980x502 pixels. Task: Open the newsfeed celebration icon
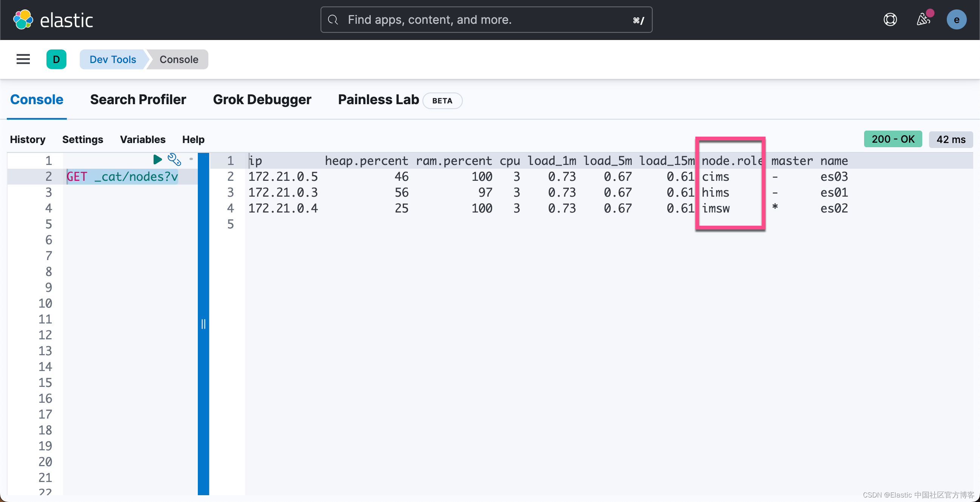pyautogui.click(x=923, y=20)
